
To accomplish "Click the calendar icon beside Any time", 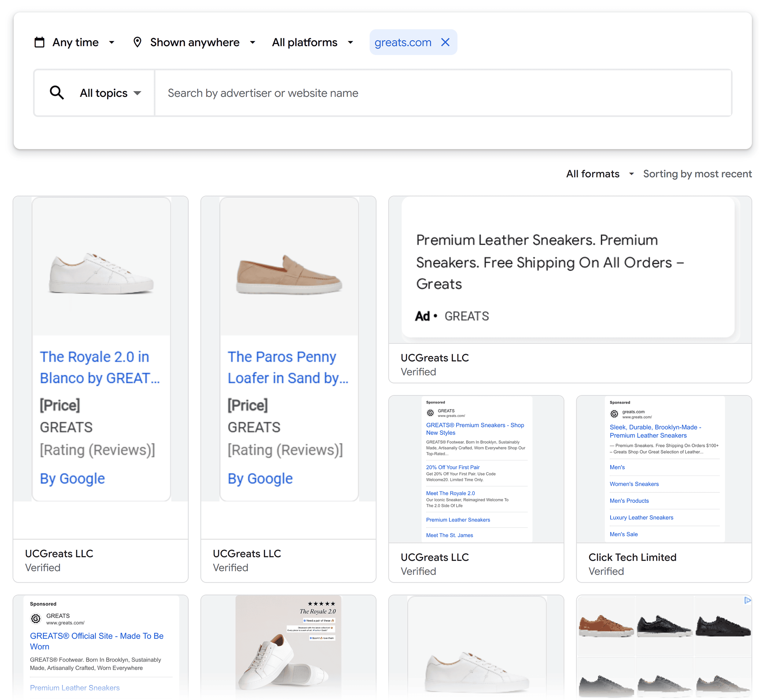I will (x=39, y=42).
